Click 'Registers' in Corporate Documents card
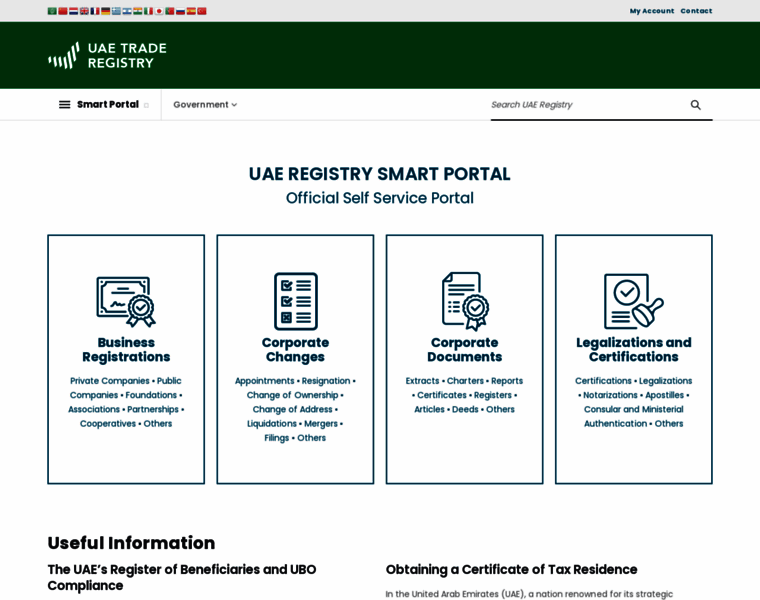This screenshot has height=600, width=760. pyautogui.click(x=492, y=395)
